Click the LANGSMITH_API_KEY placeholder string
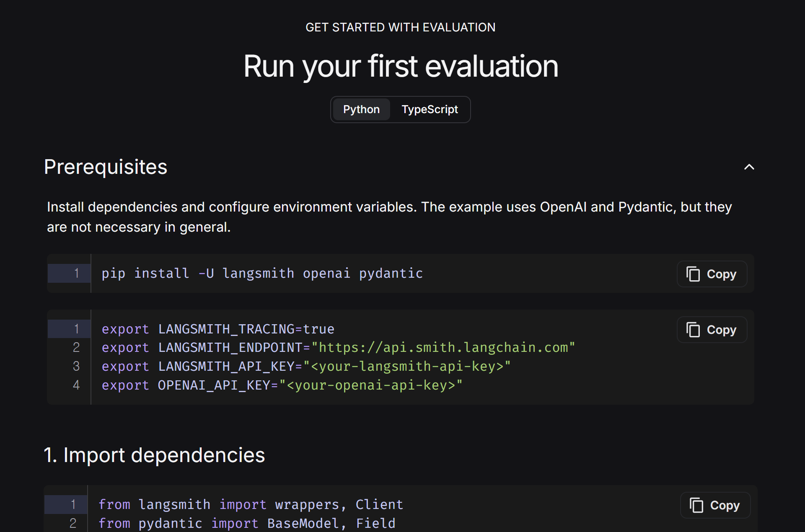 click(x=406, y=367)
